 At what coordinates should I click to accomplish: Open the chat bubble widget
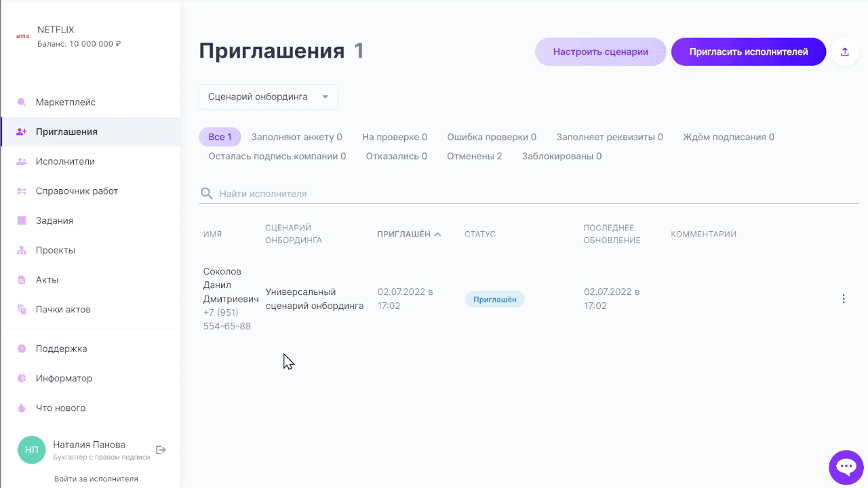(x=846, y=467)
